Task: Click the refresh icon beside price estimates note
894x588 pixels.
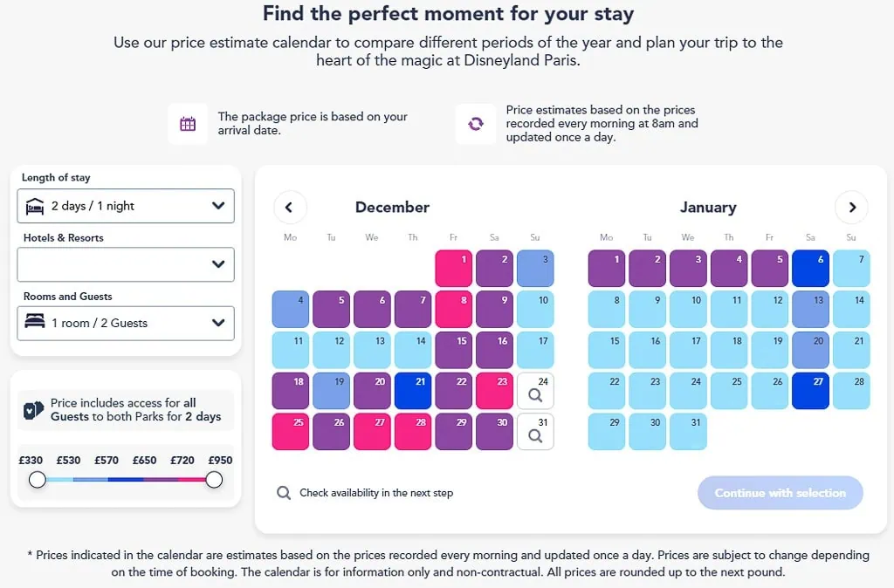Action: click(x=476, y=124)
